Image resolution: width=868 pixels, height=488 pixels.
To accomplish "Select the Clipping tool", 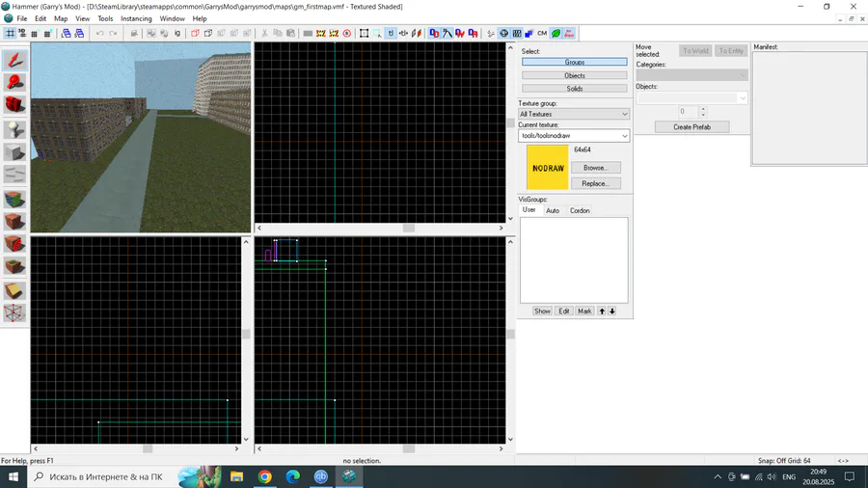I will 14,290.
